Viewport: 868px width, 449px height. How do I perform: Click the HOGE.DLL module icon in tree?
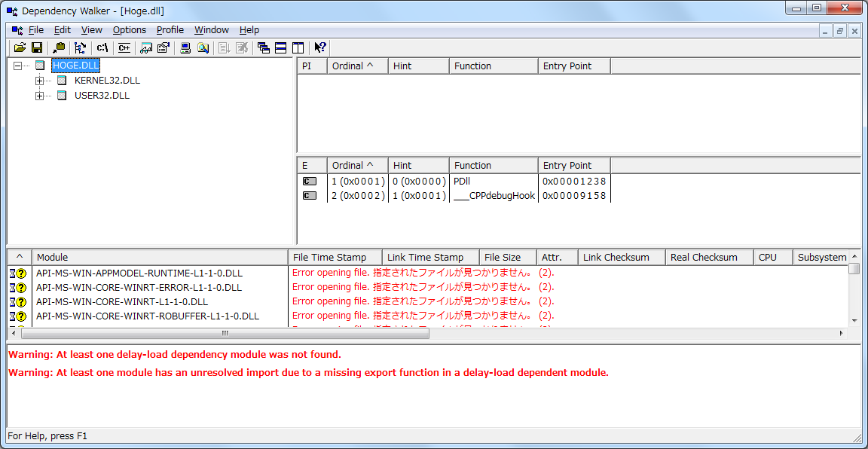click(x=39, y=66)
